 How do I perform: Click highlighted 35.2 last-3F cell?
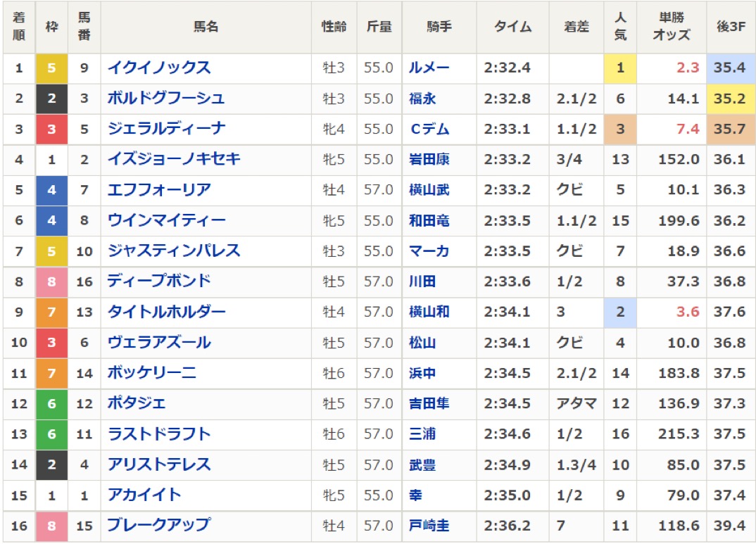[731, 99]
